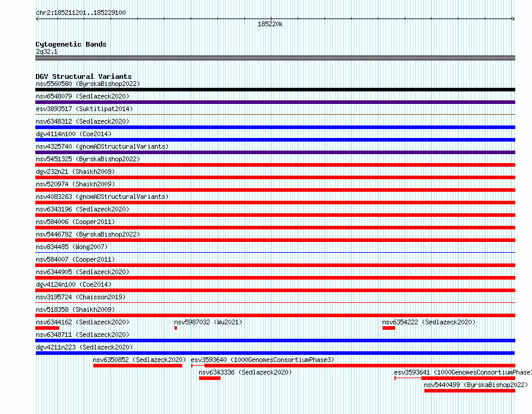Click the red bar of nsv5451325
This screenshot has height=414, width=532.
(x=275, y=165)
